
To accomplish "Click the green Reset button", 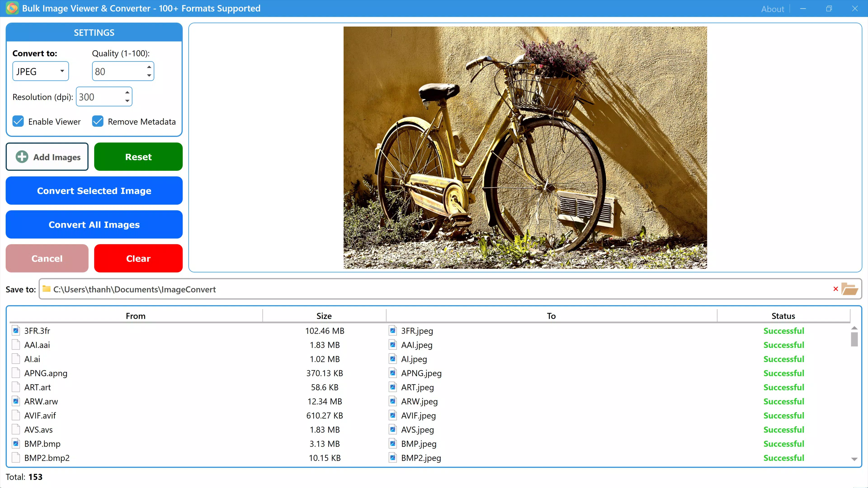I will pos(138,157).
